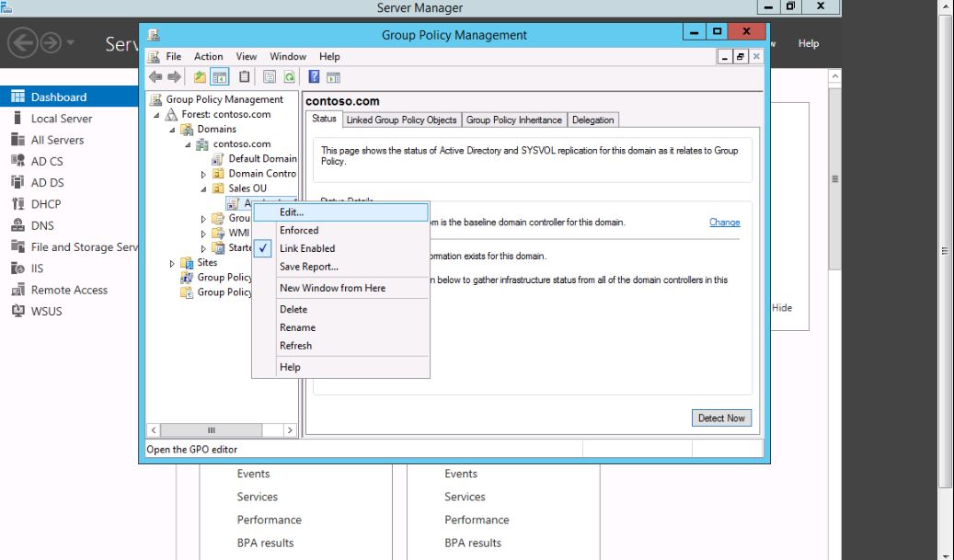Choose Delete from the context menu
The width and height of the screenshot is (954, 560).
[293, 310]
